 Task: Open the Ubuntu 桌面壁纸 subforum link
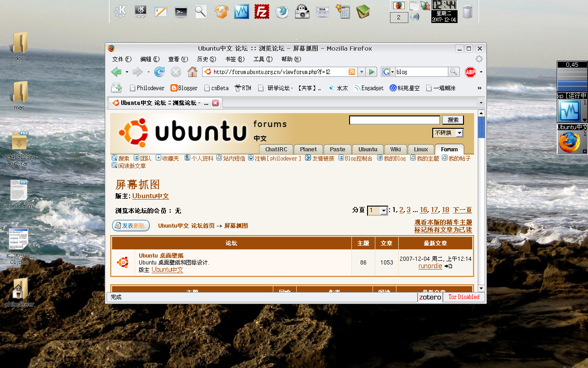tap(161, 255)
